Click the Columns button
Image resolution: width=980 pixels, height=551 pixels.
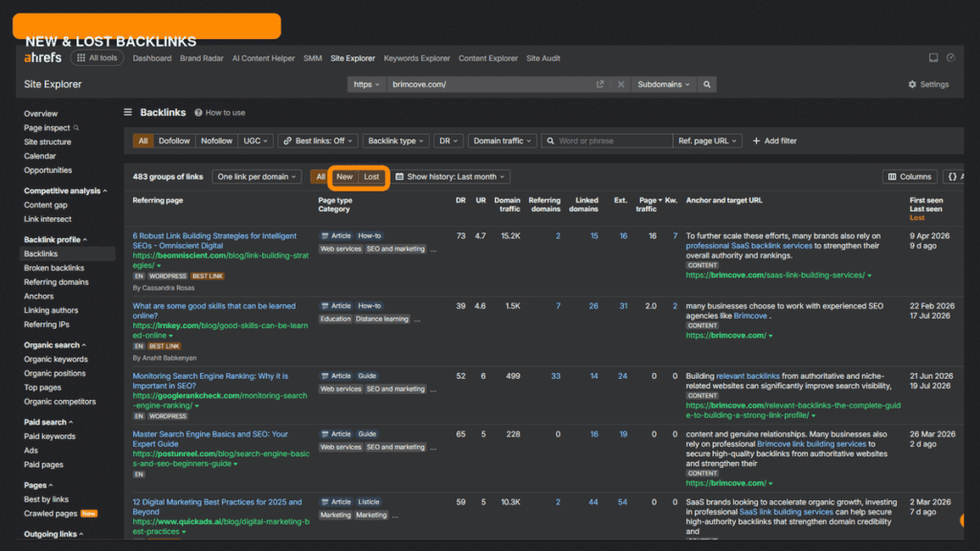[x=909, y=177]
